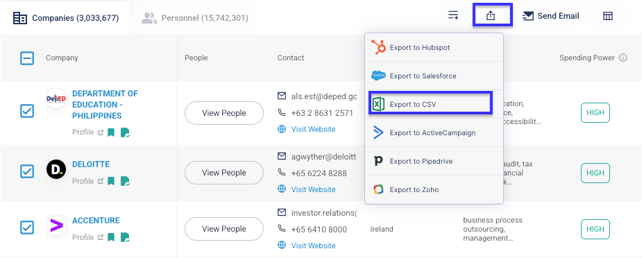Image resolution: width=644 pixels, height=258 pixels.
Task: Click the note-check icon in Department of Education row
Action: (126, 132)
